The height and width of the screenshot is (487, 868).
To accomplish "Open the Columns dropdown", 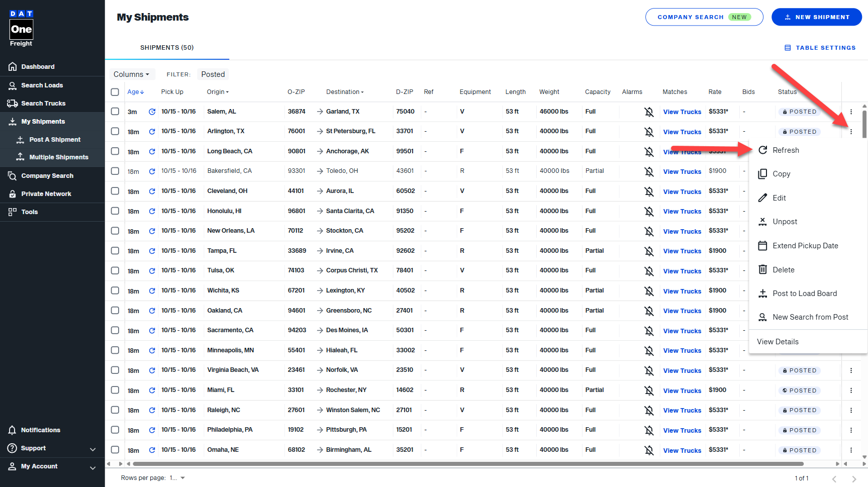I will (132, 74).
